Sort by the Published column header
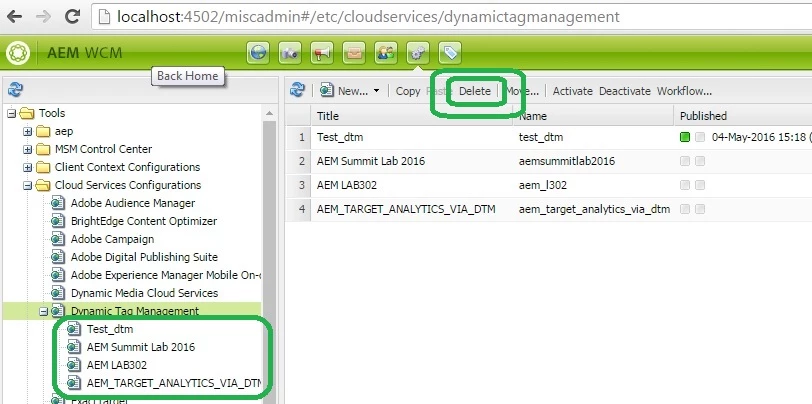The image size is (812, 404). pyautogui.click(x=743, y=116)
